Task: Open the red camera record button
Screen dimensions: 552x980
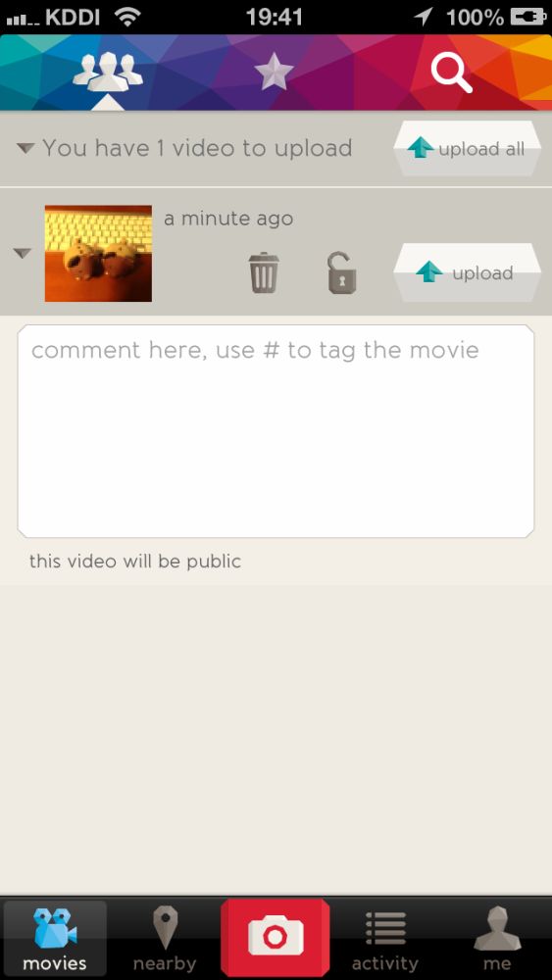Action: [276, 938]
